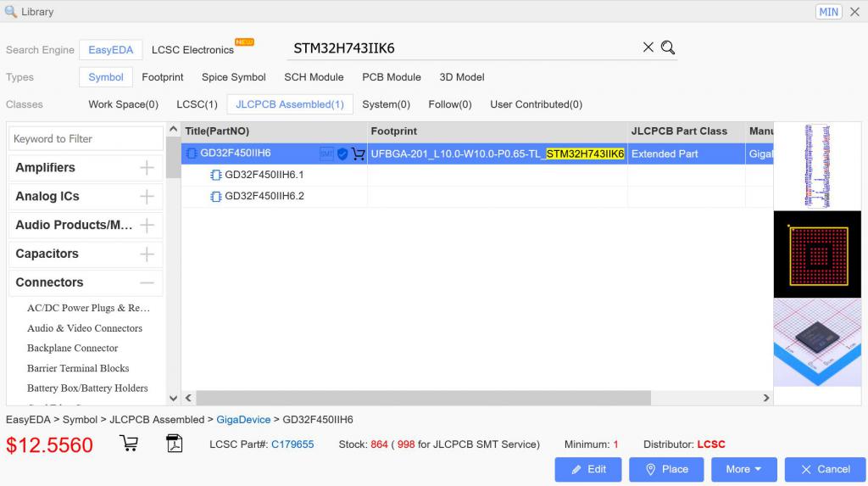Image resolution: width=868 pixels, height=486 pixels.
Task: Clear the search text with the X icon
Action: pos(648,48)
